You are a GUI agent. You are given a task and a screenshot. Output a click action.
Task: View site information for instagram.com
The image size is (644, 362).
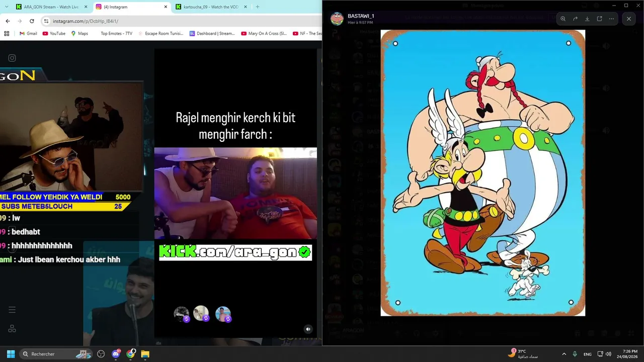click(46, 21)
